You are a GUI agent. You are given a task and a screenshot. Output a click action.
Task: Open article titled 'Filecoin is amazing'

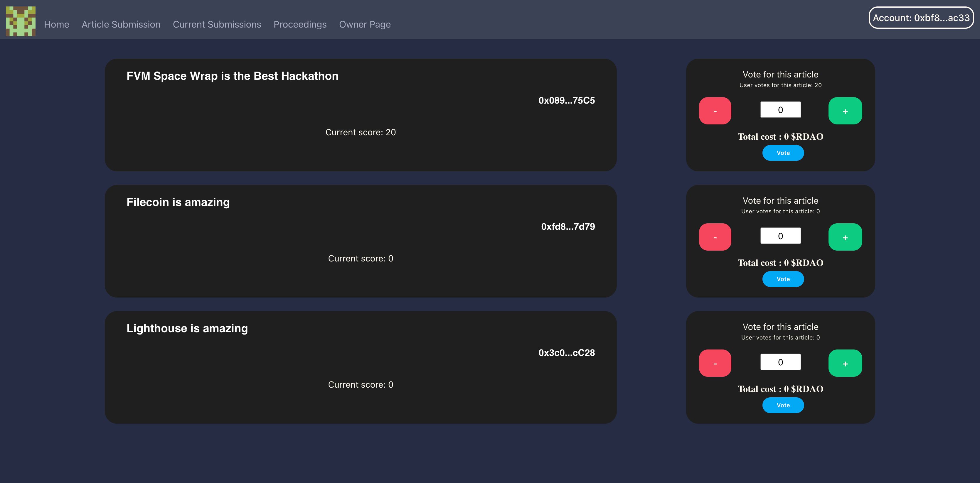tap(178, 202)
